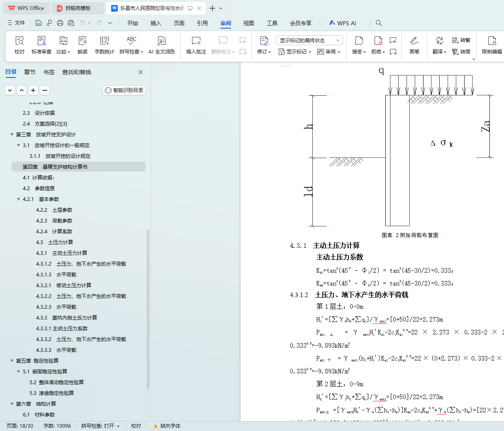This screenshot has height=431, width=504.
Task: Click the Save icon in quick access bar
Action: (x=39, y=23)
